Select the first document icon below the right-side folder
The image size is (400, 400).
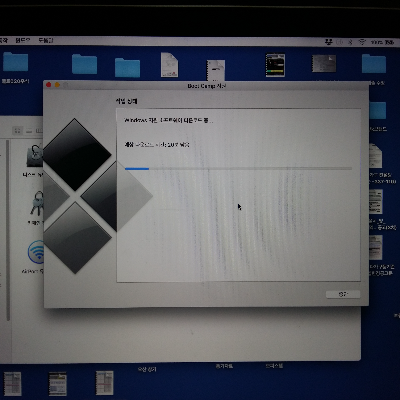[376, 156]
